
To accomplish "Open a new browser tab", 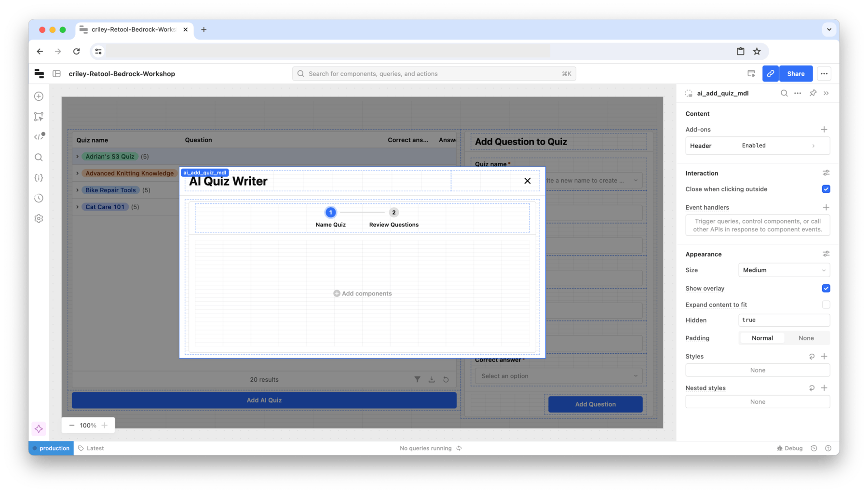I will 204,29.
